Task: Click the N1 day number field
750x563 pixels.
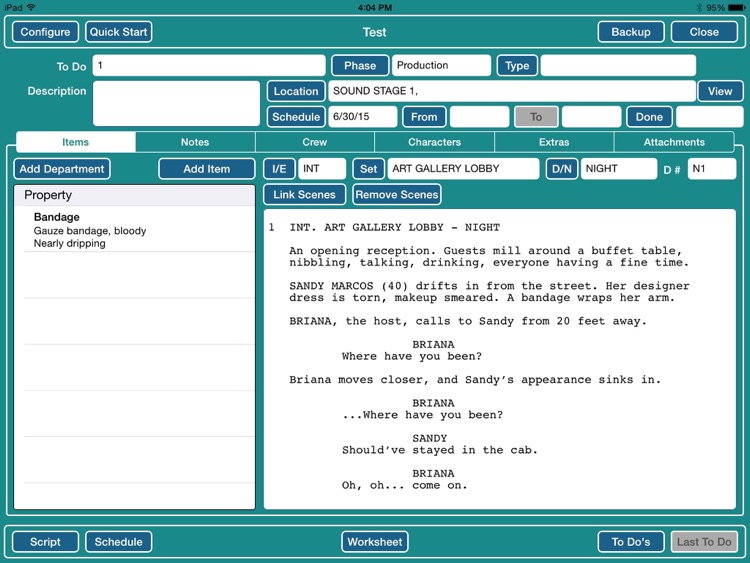Action: 712,169
